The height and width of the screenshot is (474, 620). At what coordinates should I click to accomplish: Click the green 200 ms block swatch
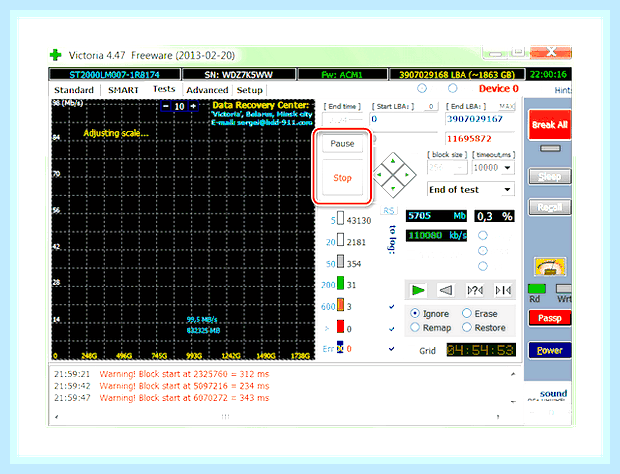pyautogui.click(x=340, y=283)
